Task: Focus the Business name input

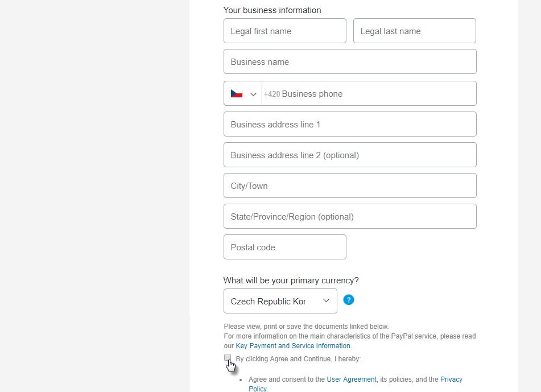Action: tap(350, 62)
